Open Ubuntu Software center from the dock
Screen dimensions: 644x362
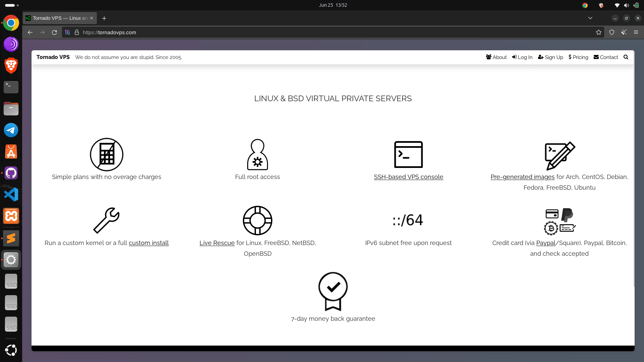[x=11, y=152]
